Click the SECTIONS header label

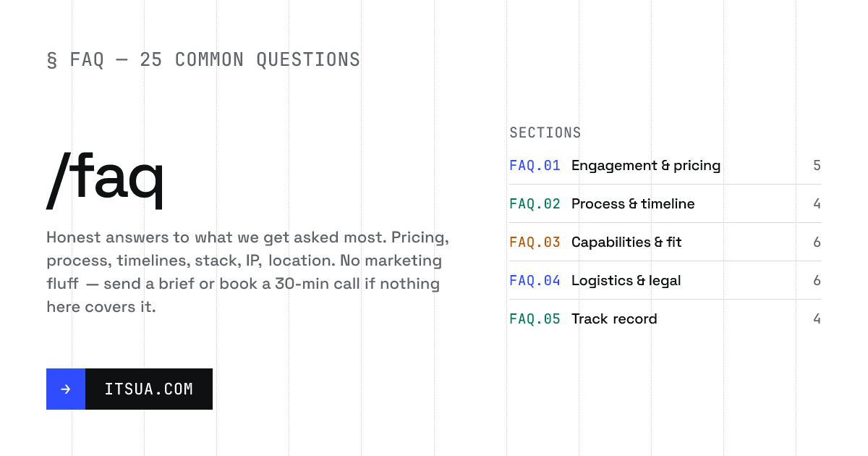click(x=545, y=133)
